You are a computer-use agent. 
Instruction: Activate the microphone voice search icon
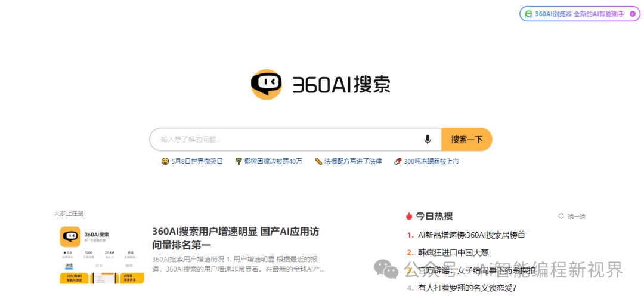[x=428, y=140]
